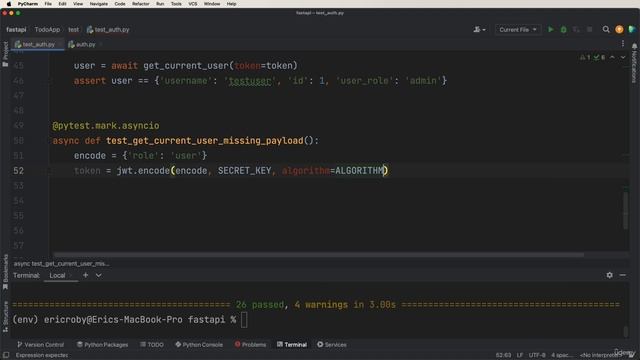Open the Tools menu

click(x=176, y=4)
